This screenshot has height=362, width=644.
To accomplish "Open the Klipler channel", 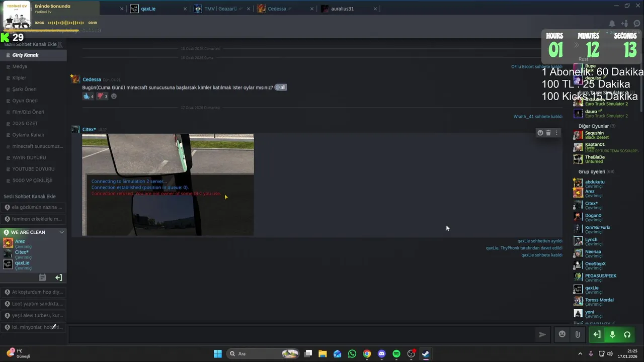I will click(33, 78).
